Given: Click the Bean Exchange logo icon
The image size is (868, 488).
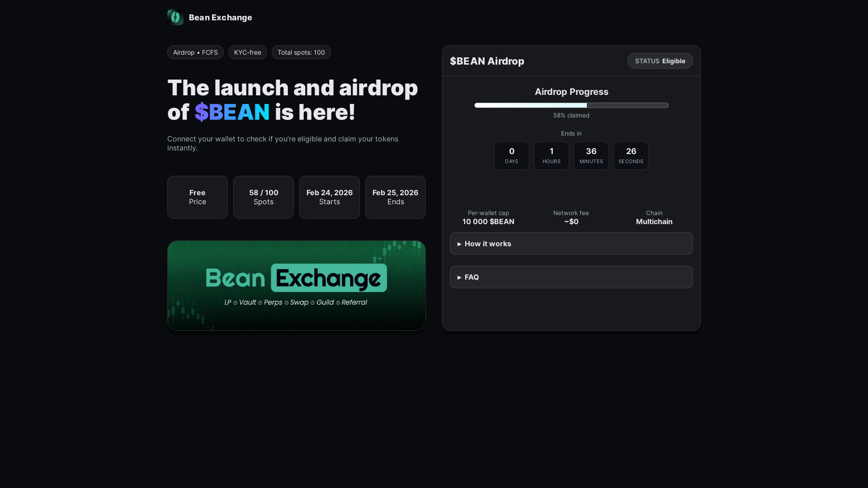Looking at the screenshot, I should point(175,17).
